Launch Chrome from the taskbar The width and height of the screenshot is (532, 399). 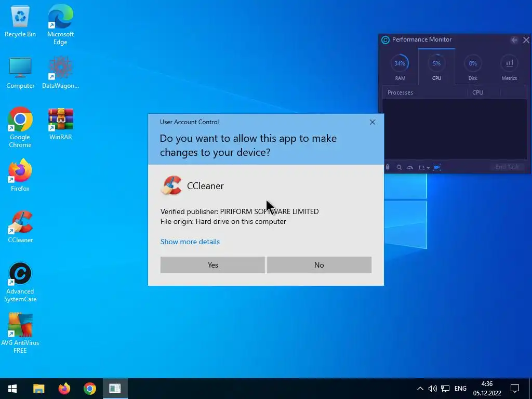point(89,389)
